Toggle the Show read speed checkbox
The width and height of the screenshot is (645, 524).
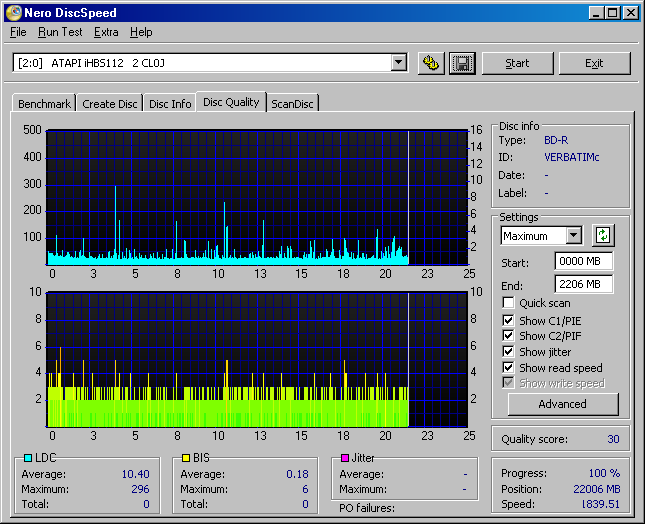[508, 367]
